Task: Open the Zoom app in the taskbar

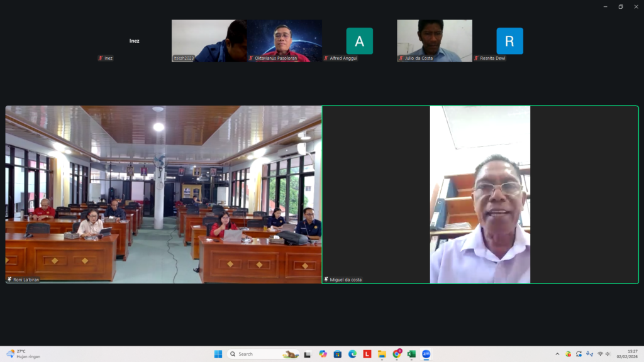Action: (x=426, y=354)
